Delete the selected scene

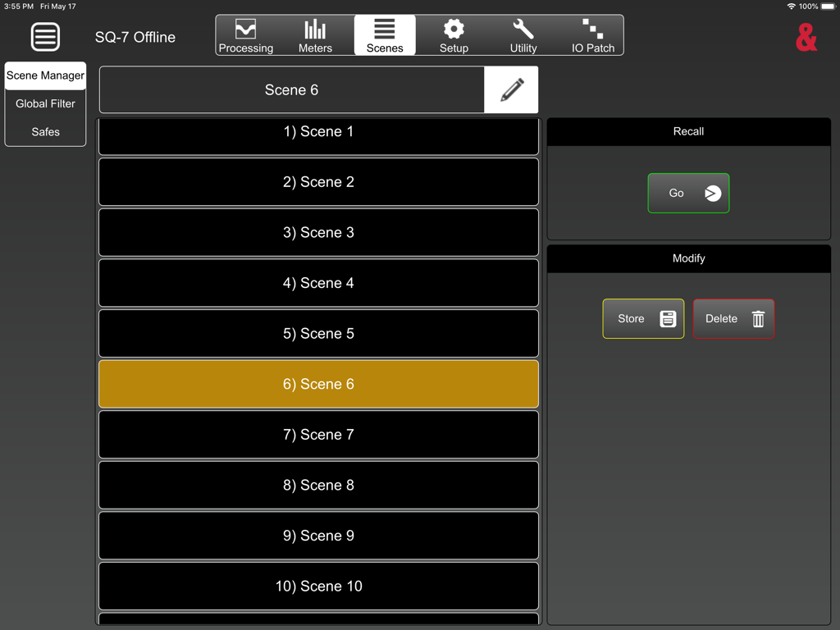tap(733, 318)
